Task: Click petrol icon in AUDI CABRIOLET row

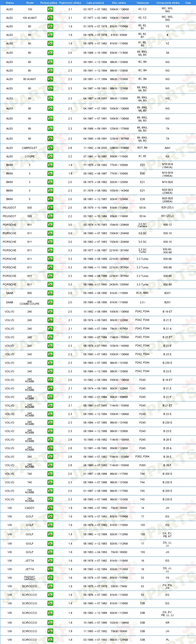Action: click(x=50, y=148)
